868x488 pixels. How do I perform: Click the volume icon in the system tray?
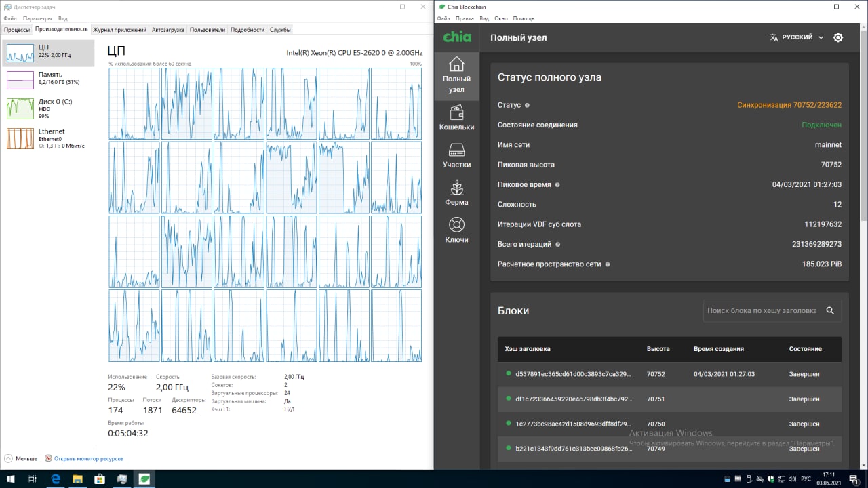coord(793,479)
